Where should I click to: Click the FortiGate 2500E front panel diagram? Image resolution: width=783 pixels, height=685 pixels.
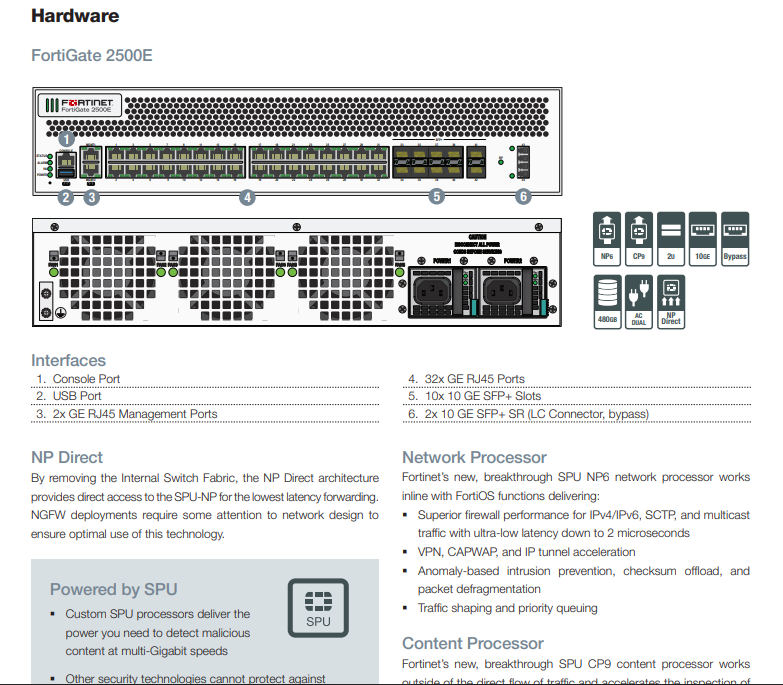[297, 141]
